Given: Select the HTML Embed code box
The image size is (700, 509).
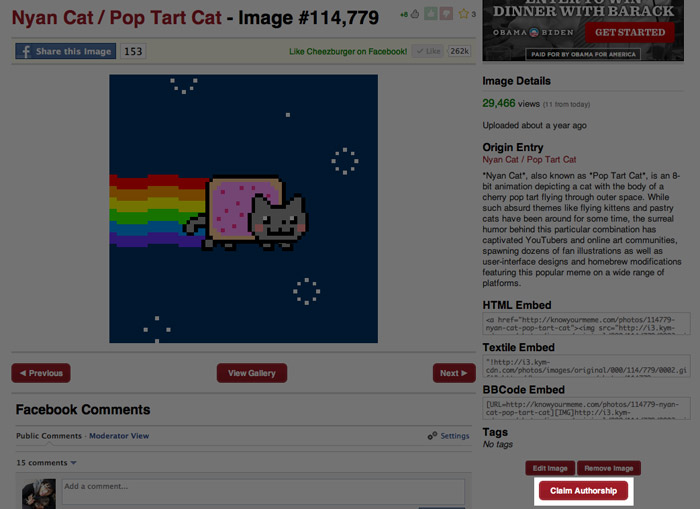Looking at the screenshot, I should coord(586,324).
